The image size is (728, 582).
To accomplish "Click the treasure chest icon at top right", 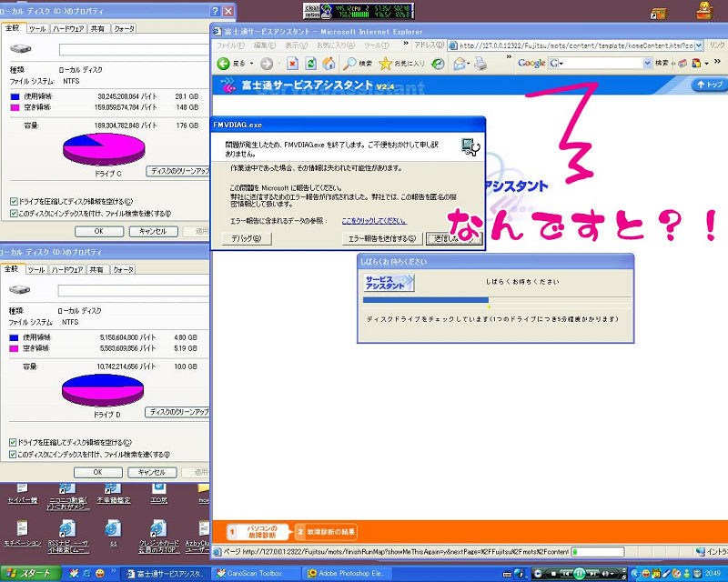I will pos(658,14).
